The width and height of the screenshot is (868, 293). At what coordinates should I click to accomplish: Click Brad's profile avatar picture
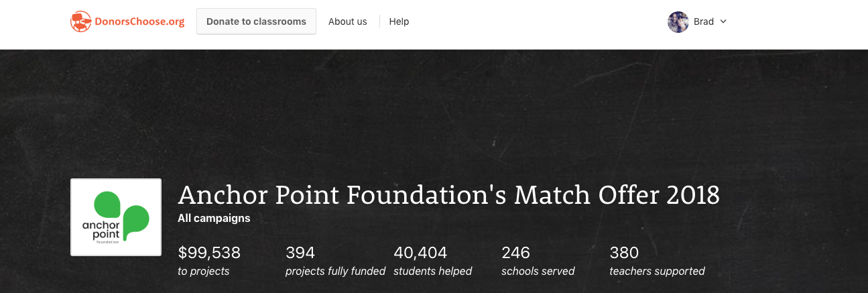tap(678, 21)
